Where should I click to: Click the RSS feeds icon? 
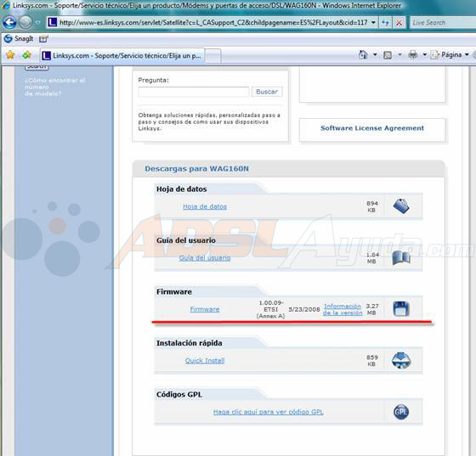point(388,55)
